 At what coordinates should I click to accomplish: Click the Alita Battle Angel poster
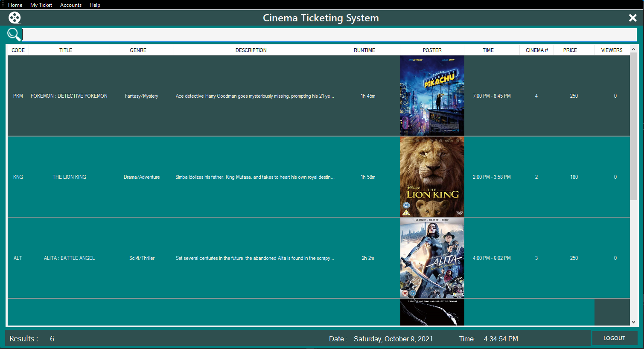click(432, 258)
